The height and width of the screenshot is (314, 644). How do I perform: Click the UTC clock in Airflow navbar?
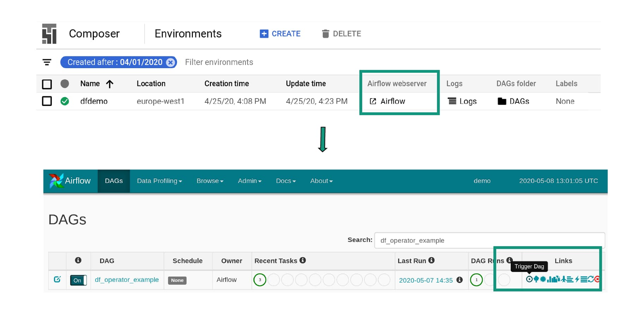559,181
